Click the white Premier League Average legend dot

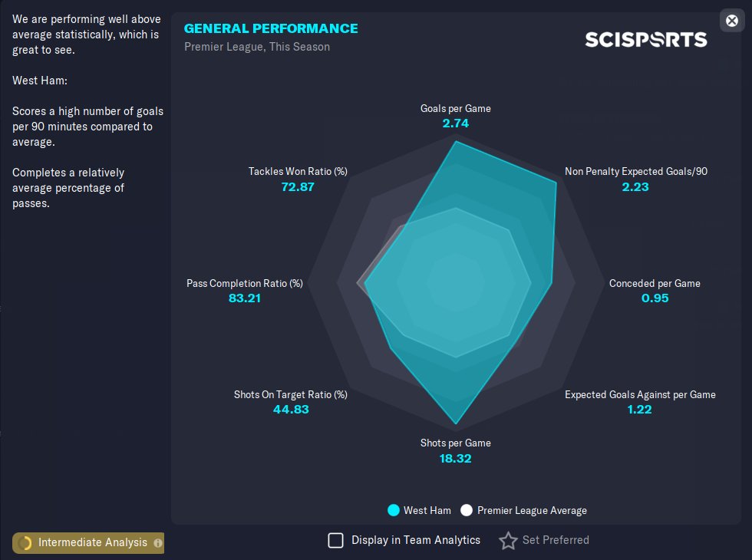tap(467, 510)
